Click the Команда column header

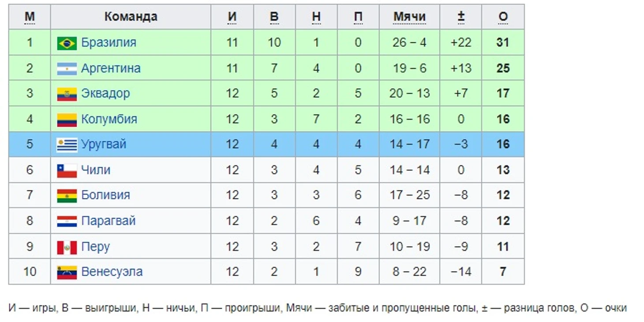click(x=131, y=17)
